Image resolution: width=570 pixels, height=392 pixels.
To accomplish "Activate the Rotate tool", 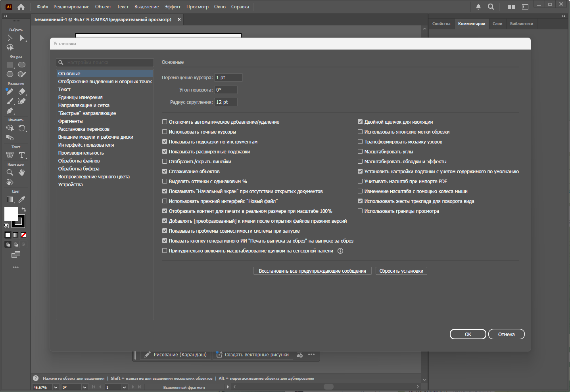I will 22,128.
